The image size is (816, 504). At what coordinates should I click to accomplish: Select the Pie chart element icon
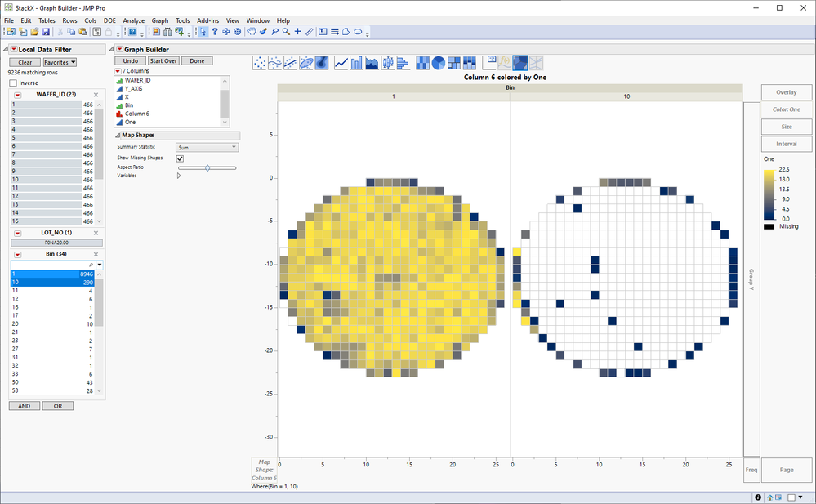tap(438, 63)
